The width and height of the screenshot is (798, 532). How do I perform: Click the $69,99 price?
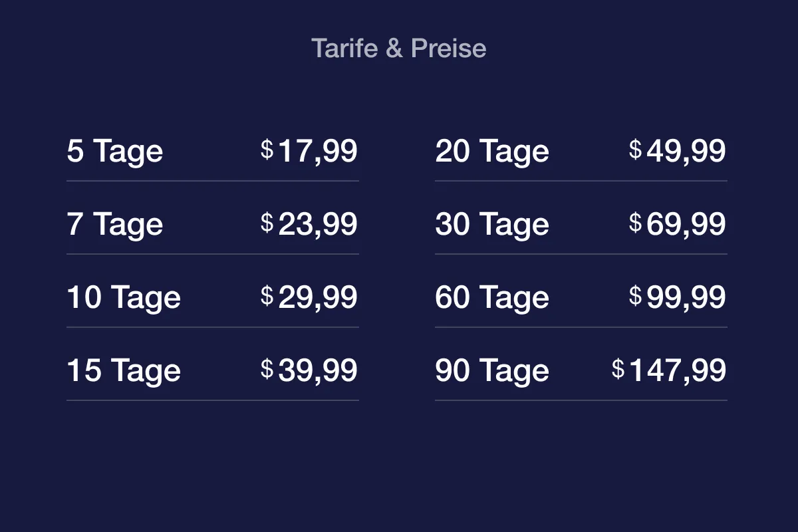click(678, 224)
